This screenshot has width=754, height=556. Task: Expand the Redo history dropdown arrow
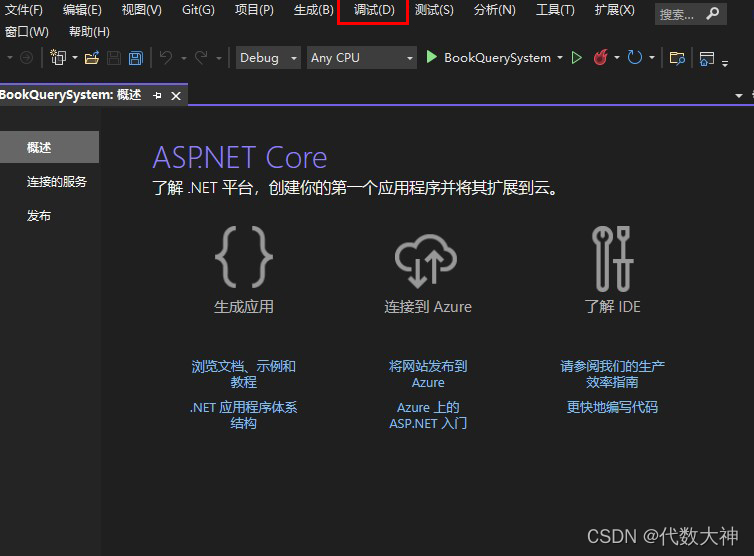tap(219, 58)
